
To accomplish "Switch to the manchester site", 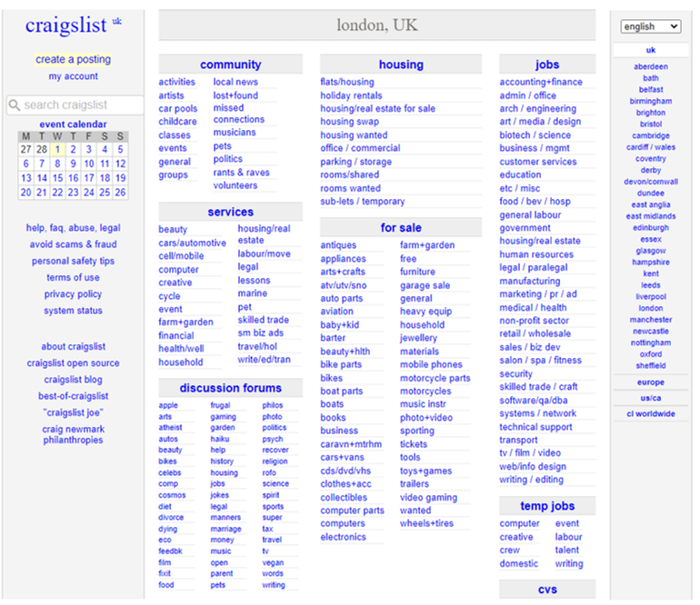I will [650, 320].
